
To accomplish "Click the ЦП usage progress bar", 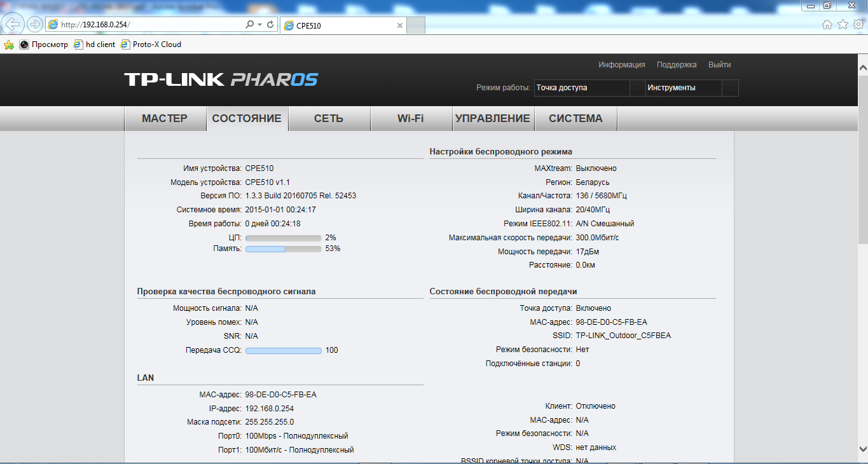I will (x=283, y=238).
